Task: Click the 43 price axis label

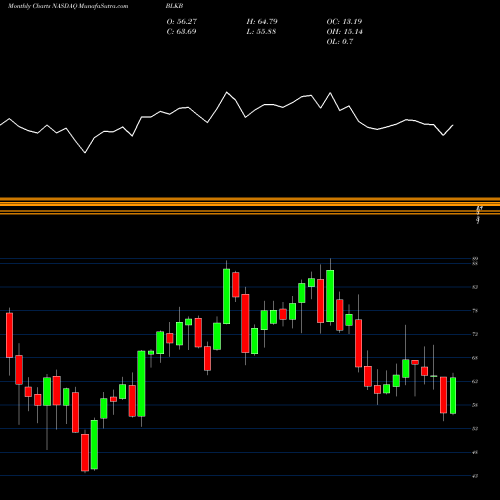Action: click(475, 476)
